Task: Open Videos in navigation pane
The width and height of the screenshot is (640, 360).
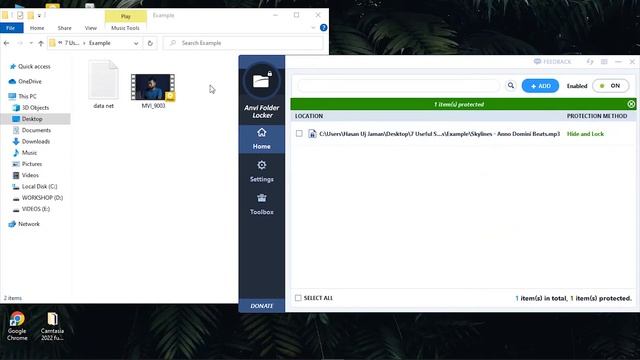Action: [x=30, y=175]
